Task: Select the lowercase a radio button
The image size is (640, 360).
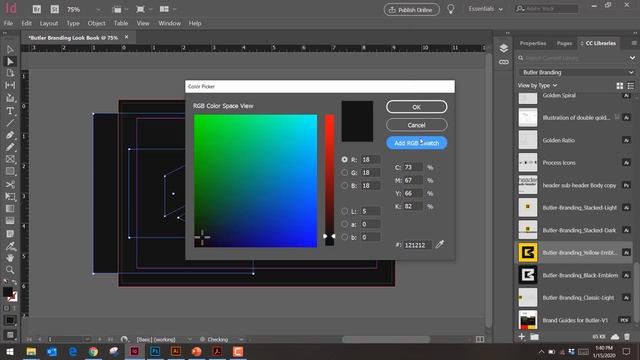Action: pos(345,224)
